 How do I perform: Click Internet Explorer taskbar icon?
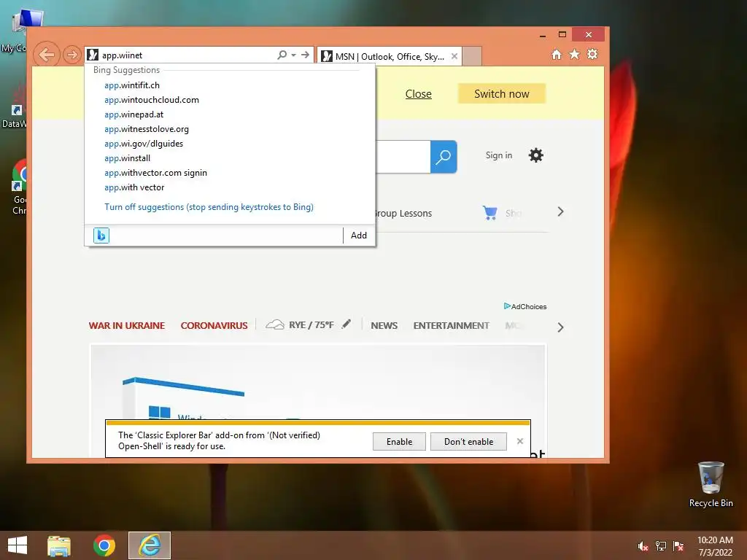(150, 545)
